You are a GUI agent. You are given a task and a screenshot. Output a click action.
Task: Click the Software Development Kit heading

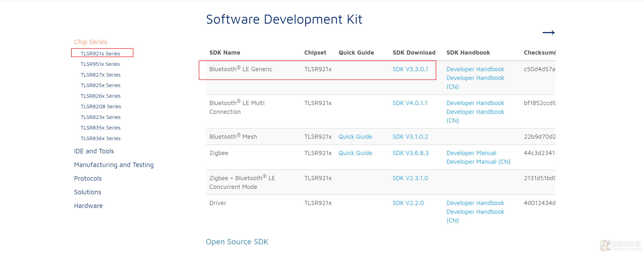point(284,19)
